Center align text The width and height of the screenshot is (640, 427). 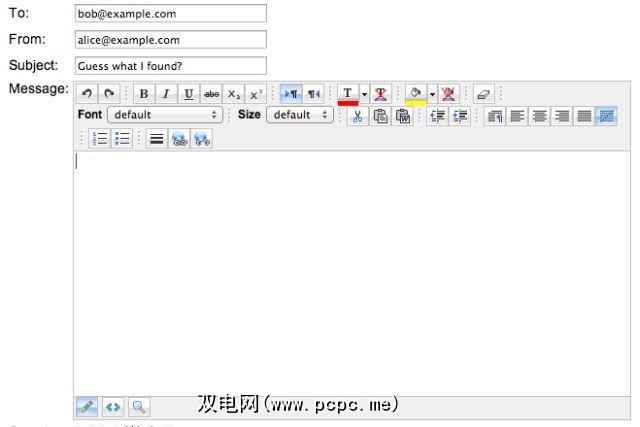tap(540, 116)
